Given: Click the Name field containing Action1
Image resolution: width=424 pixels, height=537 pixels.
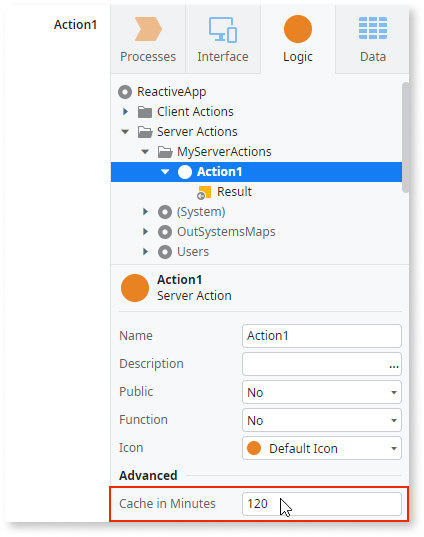Looking at the screenshot, I should pyautogui.click(x=322, y=336).
